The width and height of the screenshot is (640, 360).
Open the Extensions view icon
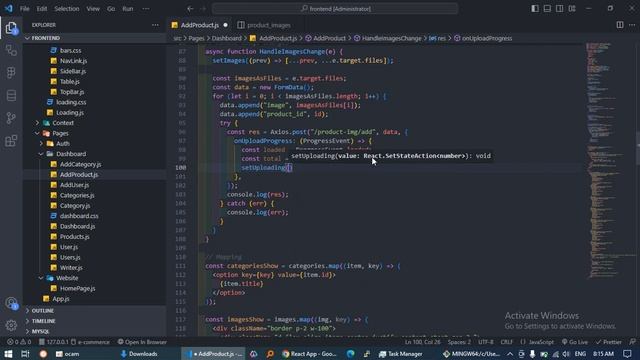pos(11,140)
